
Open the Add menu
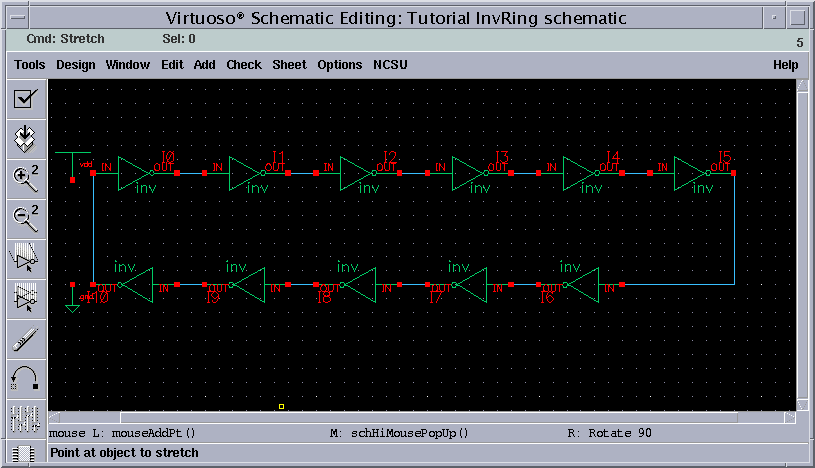(x=204, y=65)
